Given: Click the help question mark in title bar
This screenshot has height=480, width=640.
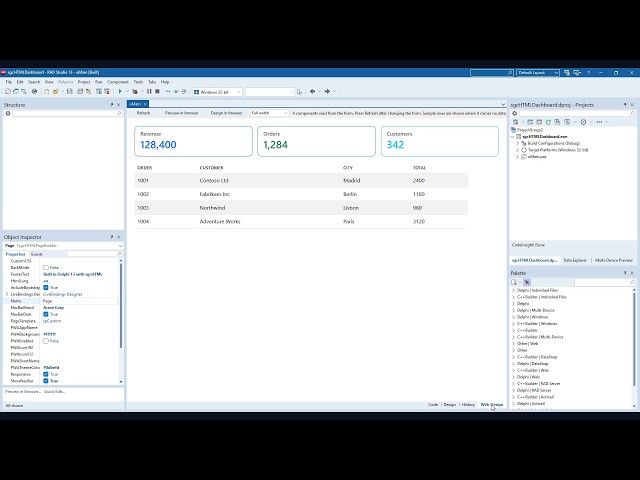Looking at the screenshot, I should click(589, 73).
